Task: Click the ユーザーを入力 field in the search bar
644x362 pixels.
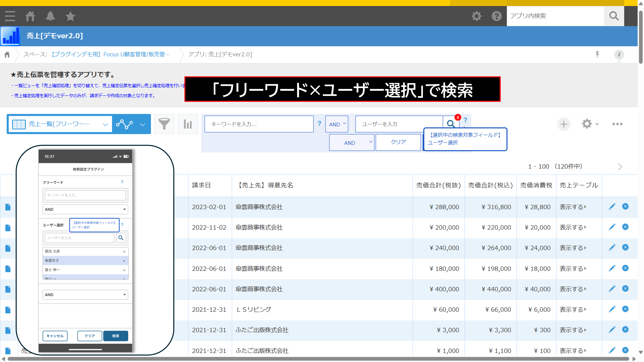Action: tap(399, 124)
